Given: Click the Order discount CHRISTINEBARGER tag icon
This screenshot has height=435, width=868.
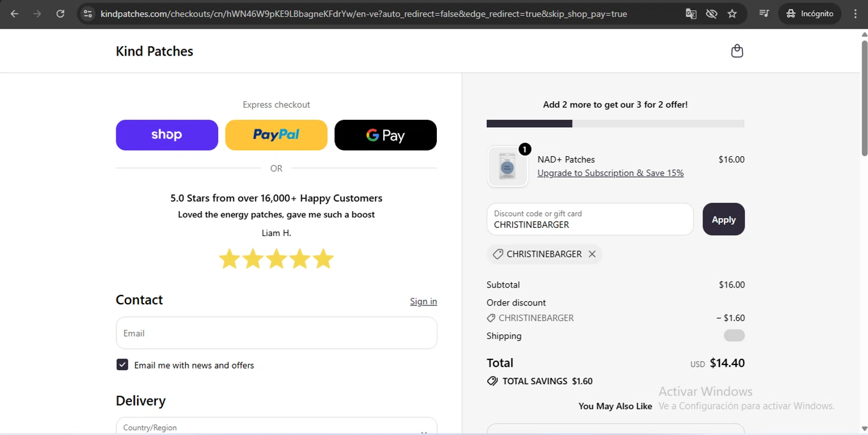Looking at the screenshot, I should [491, 318].
